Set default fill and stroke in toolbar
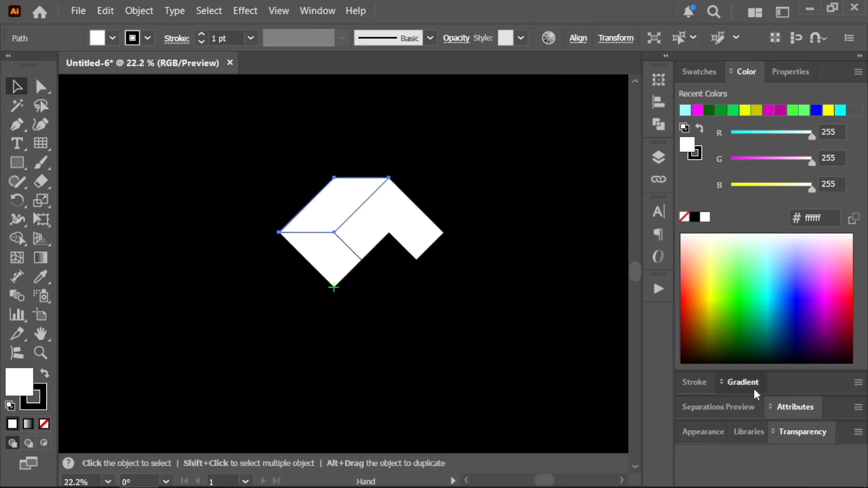The height and width of the screenshot is (488, 868). [x=10, y=405]
